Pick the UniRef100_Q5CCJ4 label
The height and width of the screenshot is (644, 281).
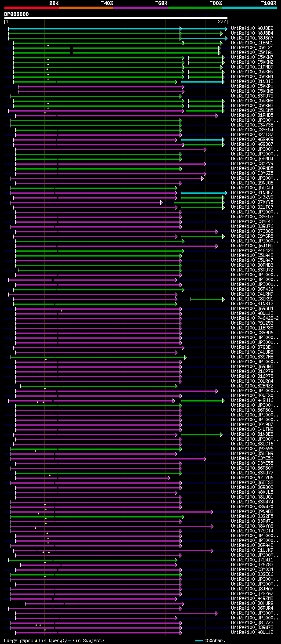252,188
